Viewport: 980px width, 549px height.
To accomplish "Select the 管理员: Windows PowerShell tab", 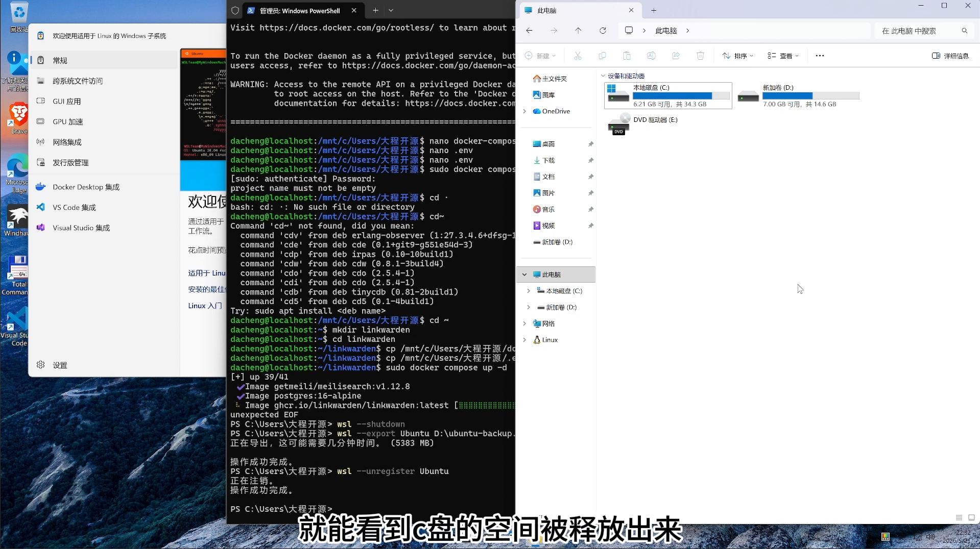I will coord(299,10).
